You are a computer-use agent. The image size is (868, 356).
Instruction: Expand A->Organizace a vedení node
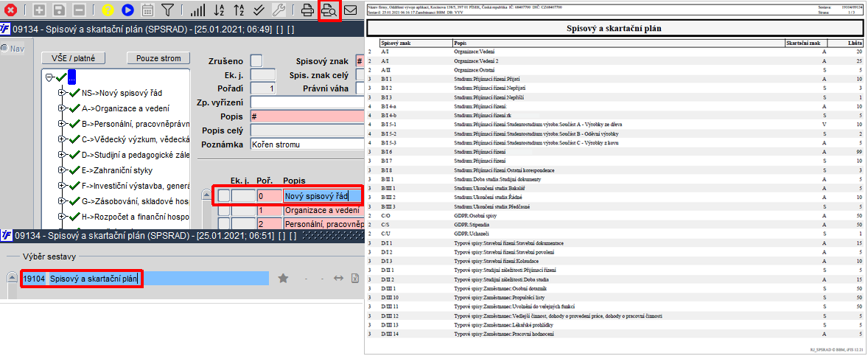[x=61, y=108]
